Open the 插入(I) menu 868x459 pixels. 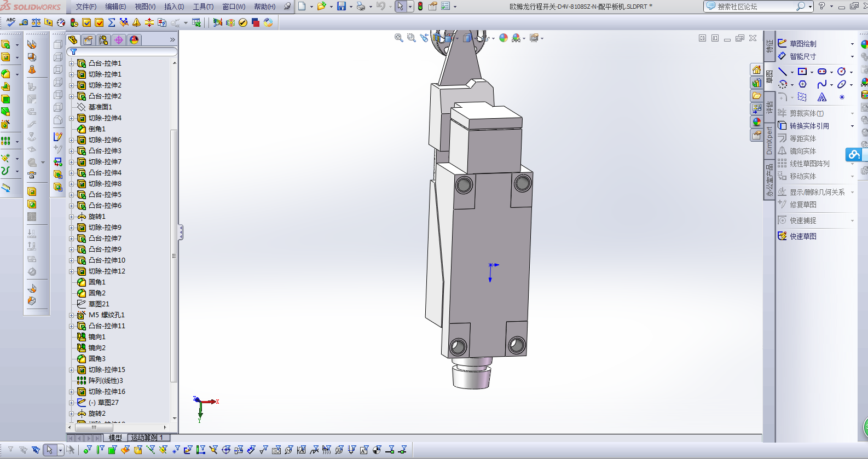click(x=174, y=7)
